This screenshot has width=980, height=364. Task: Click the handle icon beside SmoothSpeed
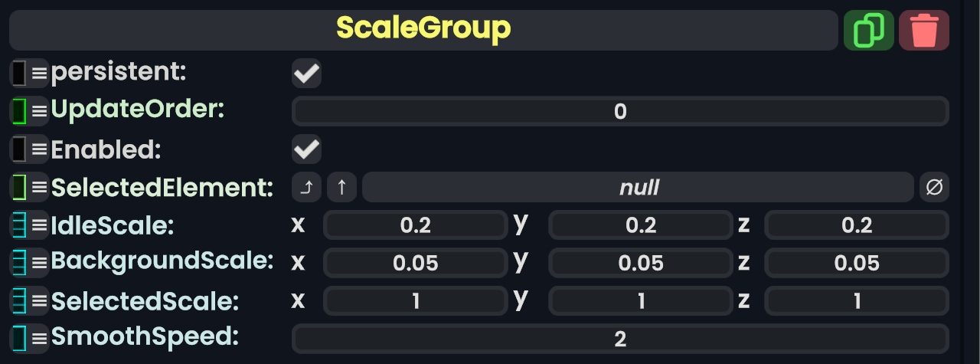tap(29, 337)
